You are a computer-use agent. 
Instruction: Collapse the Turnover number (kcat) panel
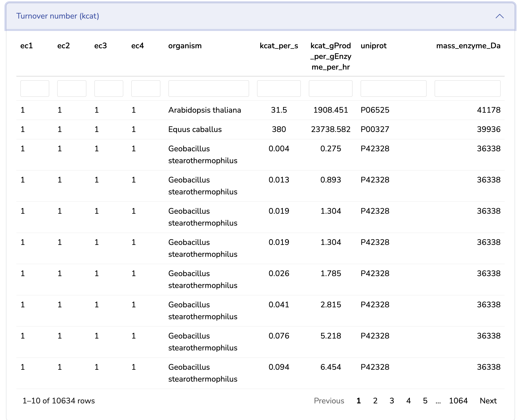pyautogui.click(x=499, y=17)
